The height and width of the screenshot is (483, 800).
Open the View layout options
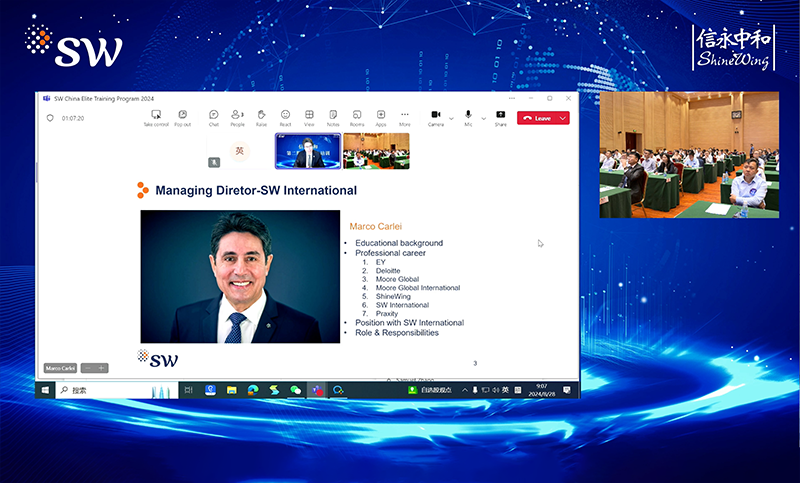click(x=309, y=118)
